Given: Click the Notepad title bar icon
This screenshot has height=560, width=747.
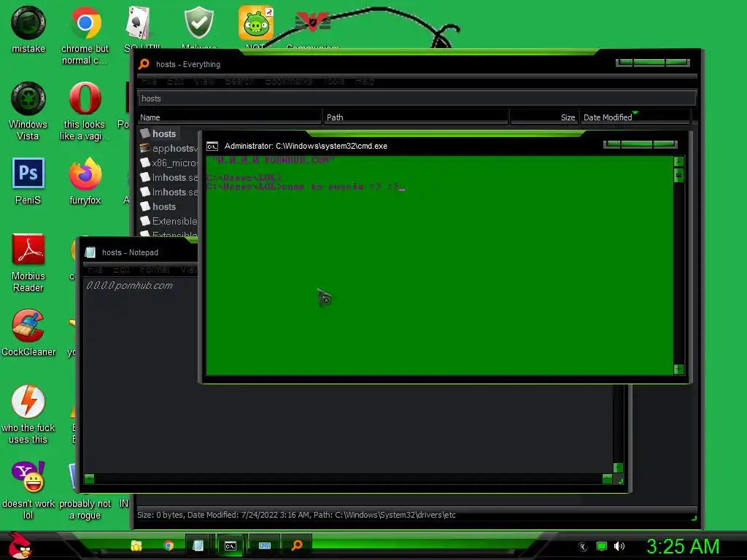Looking at the screenshot, I should (90, 252).
